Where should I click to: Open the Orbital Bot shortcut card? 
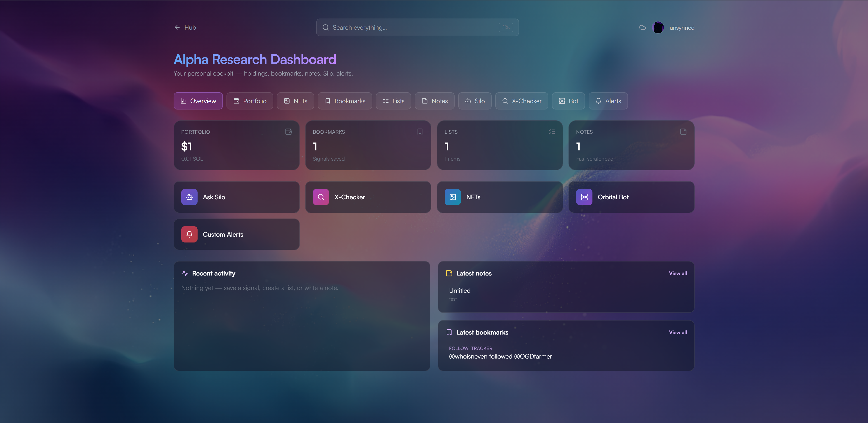[632, 197]
